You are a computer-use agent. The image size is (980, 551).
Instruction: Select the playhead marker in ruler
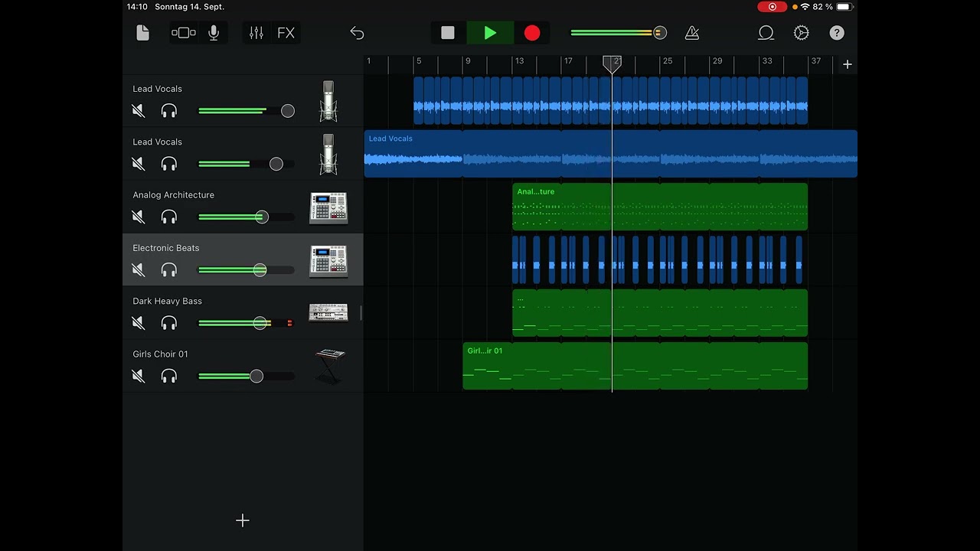(x=612, y=64)
